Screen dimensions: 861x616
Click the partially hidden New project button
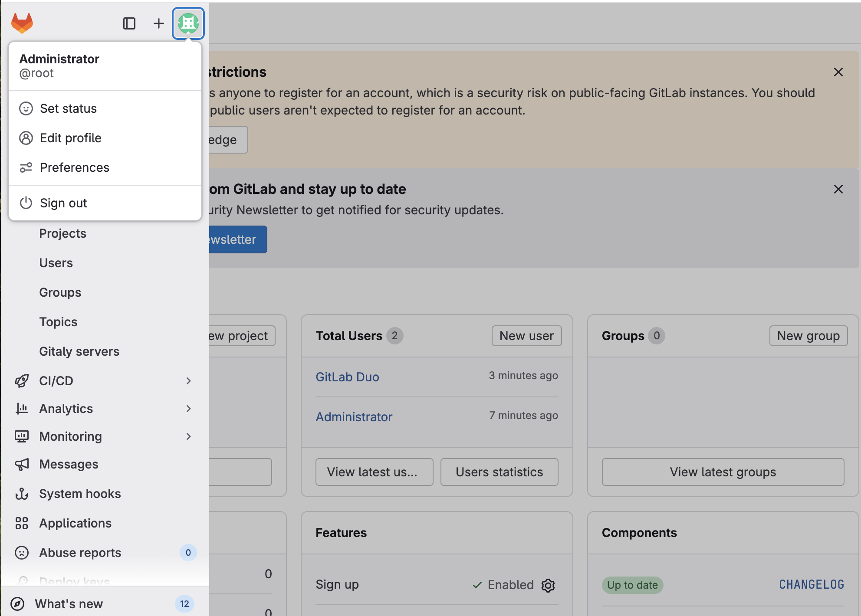tap(242, 336)
